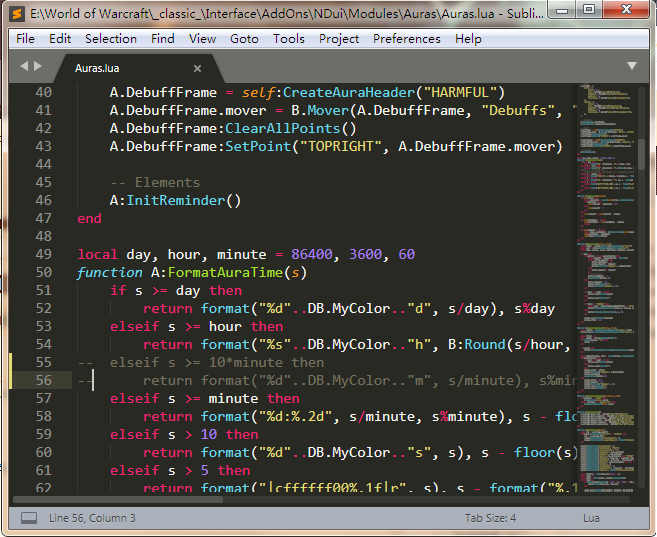Screen dimensions: 657x537
Task: Minimize the Sublime Text window
Action: tap(562, 10)
